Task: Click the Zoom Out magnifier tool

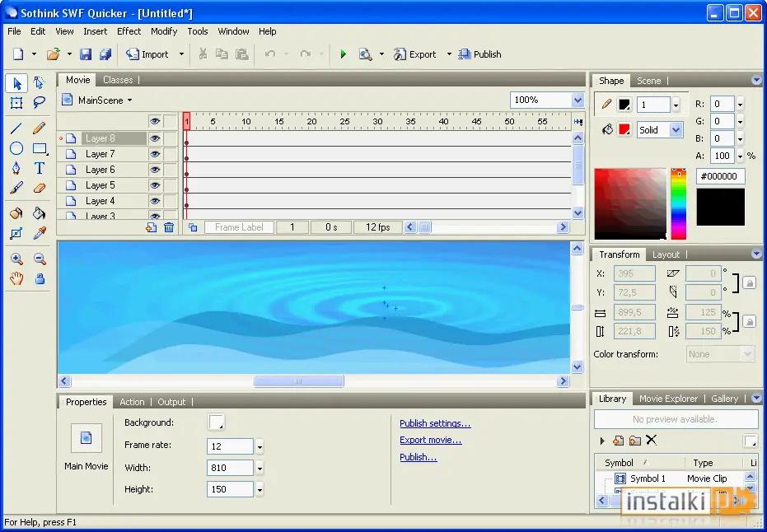Action: (40, 259)
